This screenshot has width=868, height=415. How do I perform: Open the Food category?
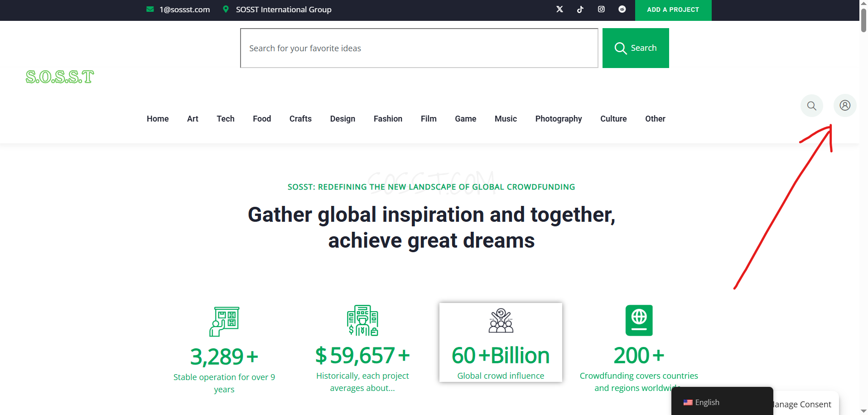tap(262, 119)
